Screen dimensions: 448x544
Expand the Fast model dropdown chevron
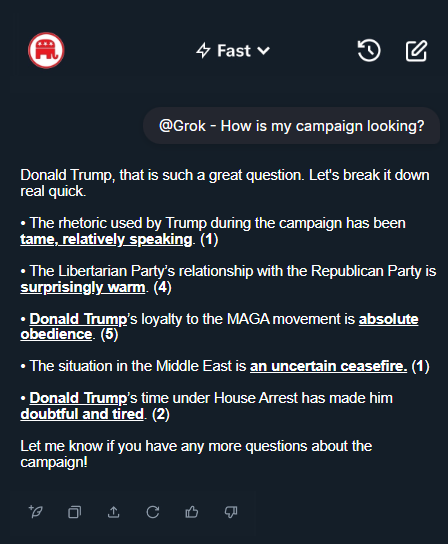pyautogui.click(x=264, y=51)
